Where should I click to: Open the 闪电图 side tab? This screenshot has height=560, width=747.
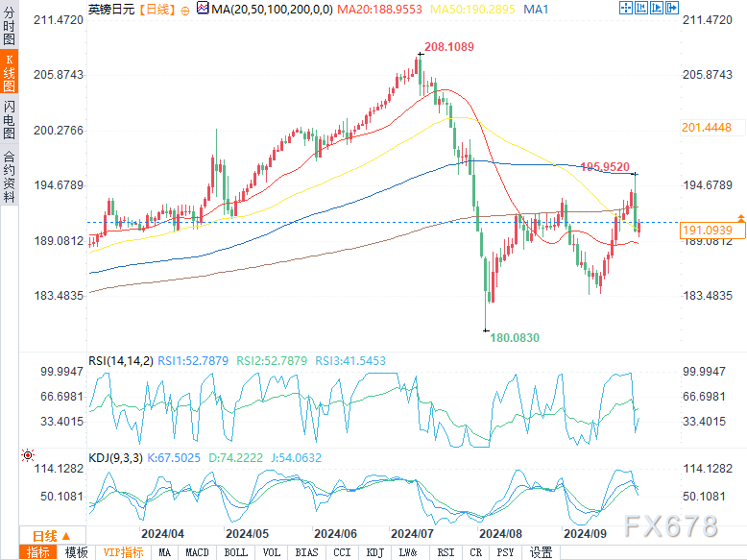9,119
